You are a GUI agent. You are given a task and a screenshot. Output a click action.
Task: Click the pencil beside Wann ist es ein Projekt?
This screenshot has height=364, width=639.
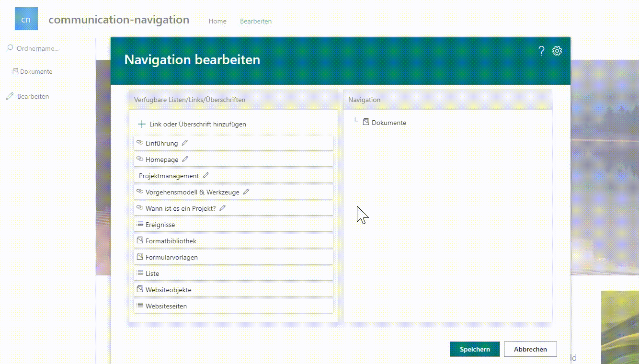pos(222,208)
